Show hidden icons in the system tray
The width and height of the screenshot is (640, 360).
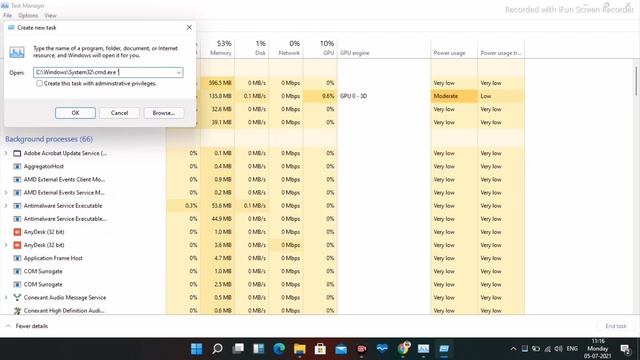tap(513, 349)
